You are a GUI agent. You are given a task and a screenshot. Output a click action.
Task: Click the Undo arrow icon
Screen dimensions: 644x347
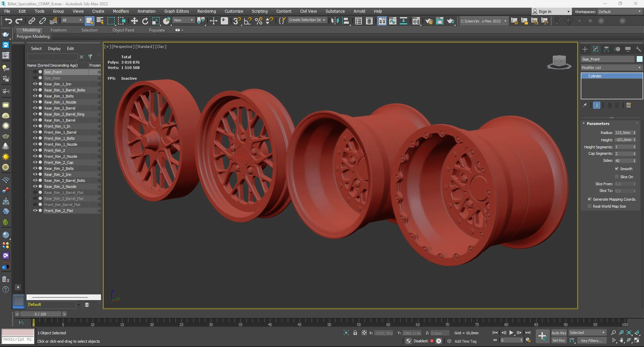8,21
